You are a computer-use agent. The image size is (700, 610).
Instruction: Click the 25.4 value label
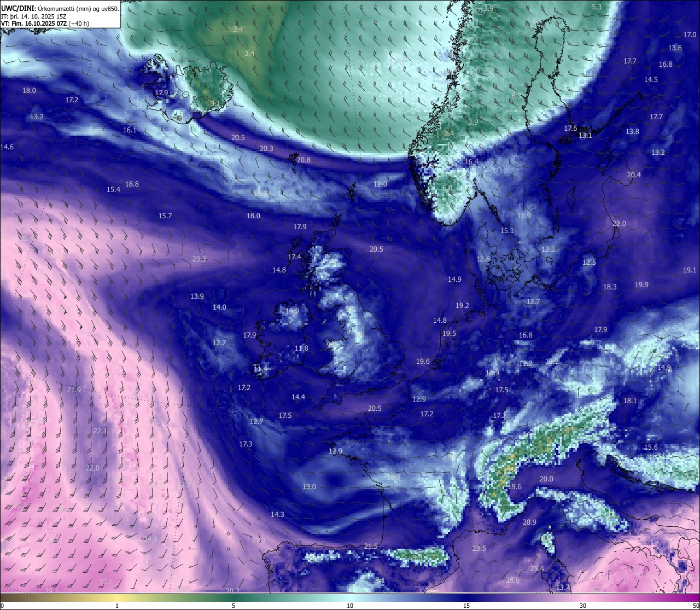pos(537,568)
